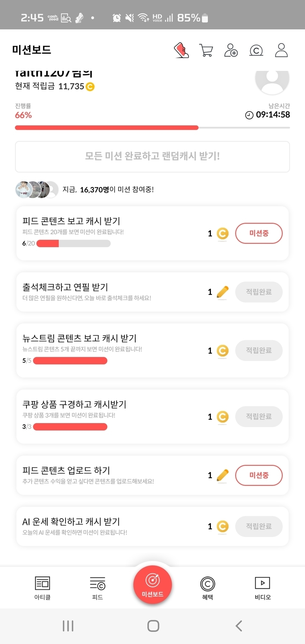Viewport: 305px width, 644px height.
Task: Open the shopping cart
Action: pos(206,50)
